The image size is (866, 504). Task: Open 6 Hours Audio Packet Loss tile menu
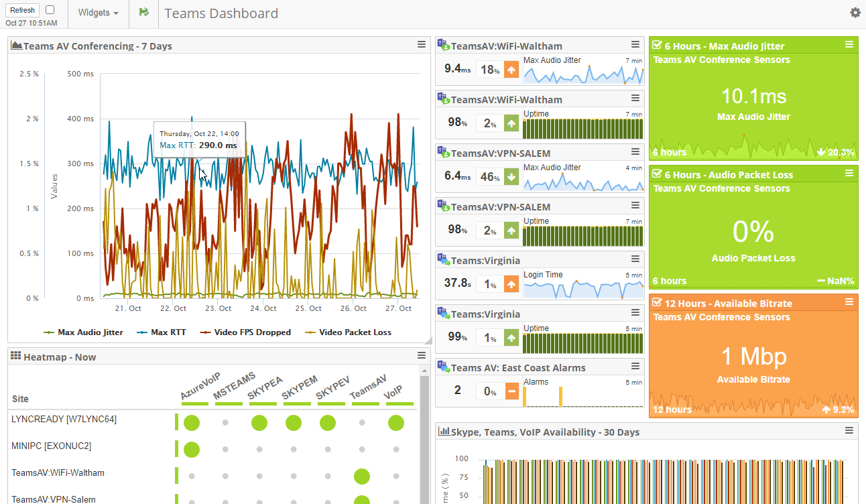[849, 174]
